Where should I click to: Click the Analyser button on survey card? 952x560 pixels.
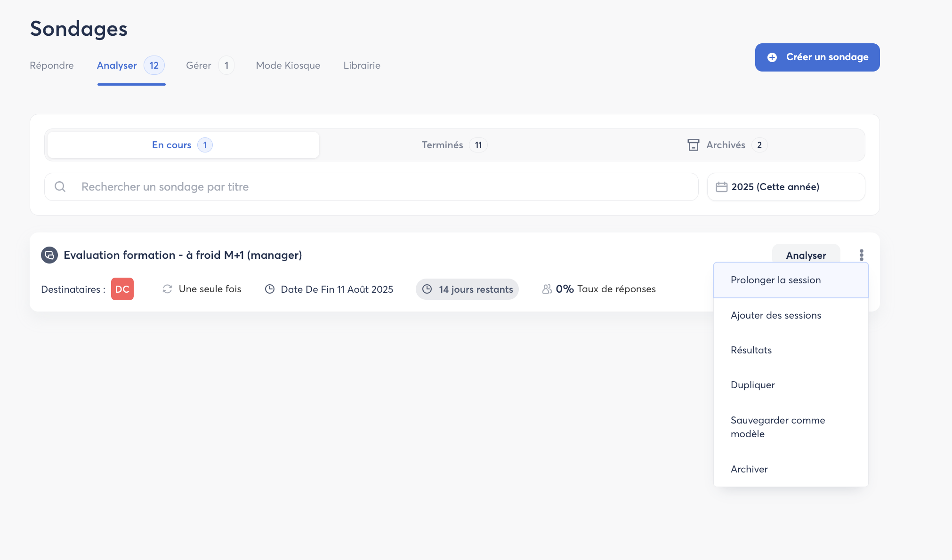click(x=806, y=255)
